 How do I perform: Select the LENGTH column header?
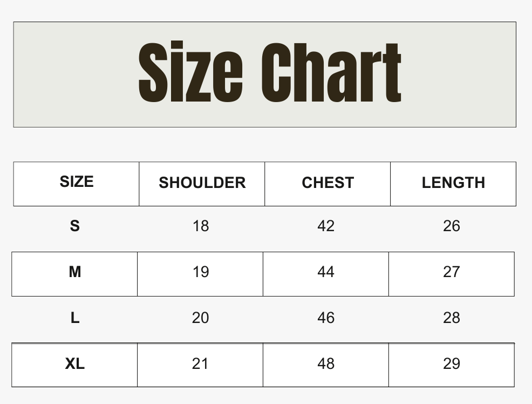point(453,184)
